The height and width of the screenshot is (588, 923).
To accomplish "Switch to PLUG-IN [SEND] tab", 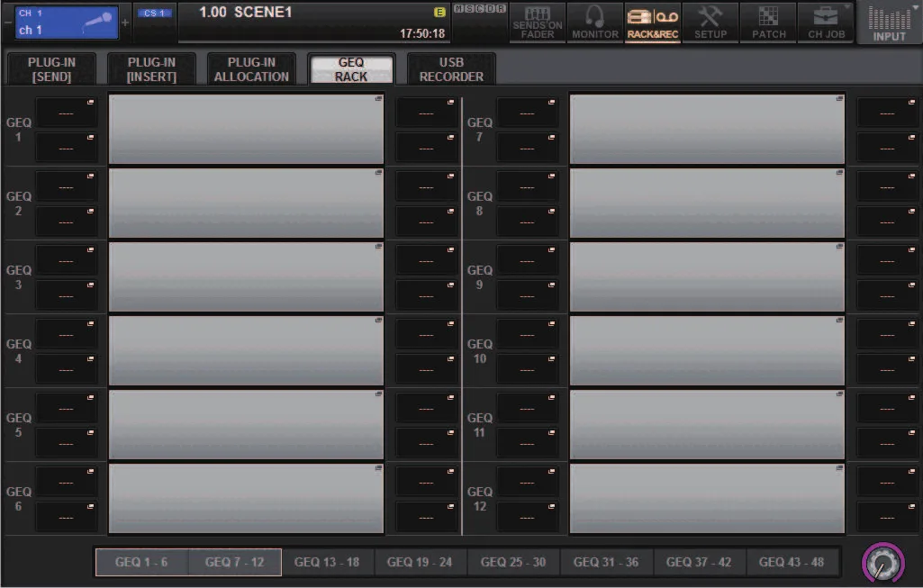I will coord(51,69).
